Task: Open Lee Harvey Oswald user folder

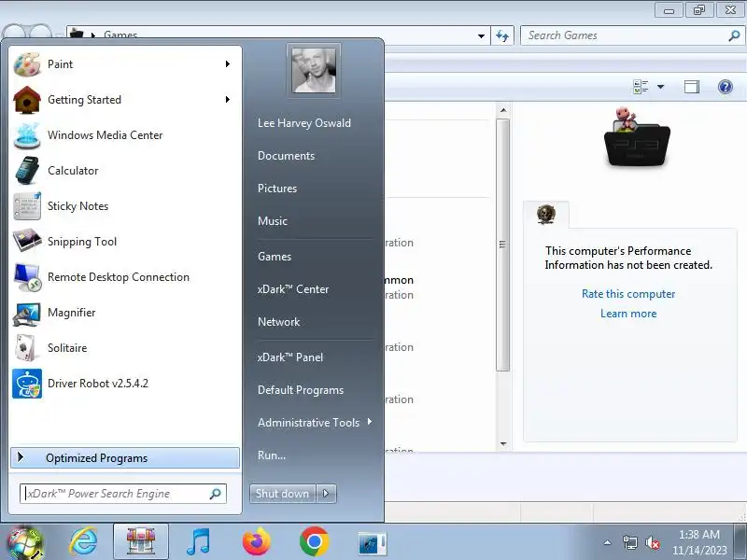Action: pyautogui.click(x=304, y=123)
